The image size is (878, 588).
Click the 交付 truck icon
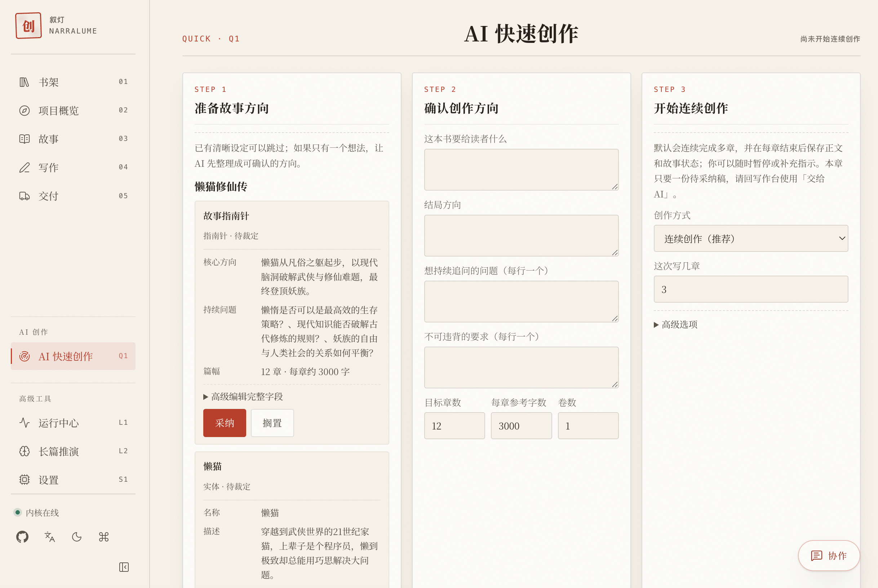25,196
